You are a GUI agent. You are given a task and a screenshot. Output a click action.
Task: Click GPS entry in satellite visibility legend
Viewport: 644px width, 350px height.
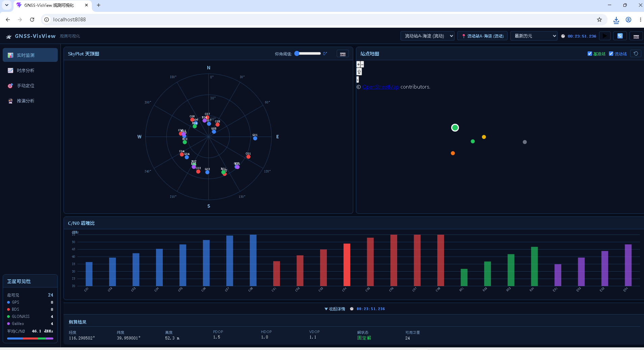[30, 302]
